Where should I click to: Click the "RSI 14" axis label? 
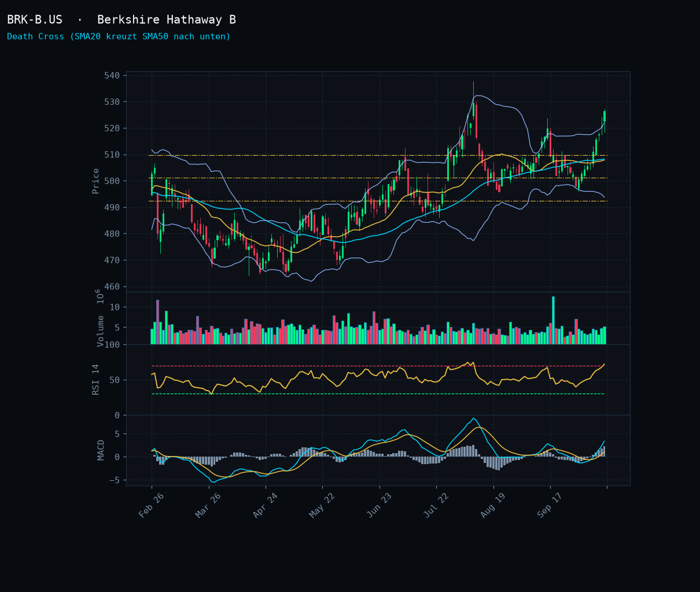click(96, 380)
